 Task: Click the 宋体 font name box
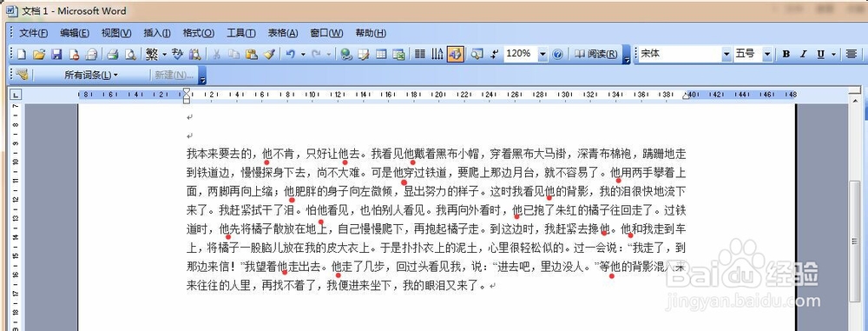[681, 55]
